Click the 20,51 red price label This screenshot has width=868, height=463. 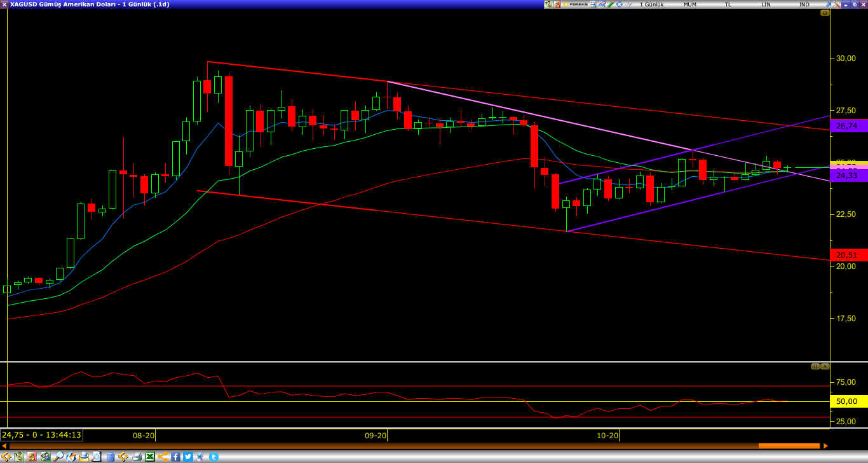[x=849, y=255]
